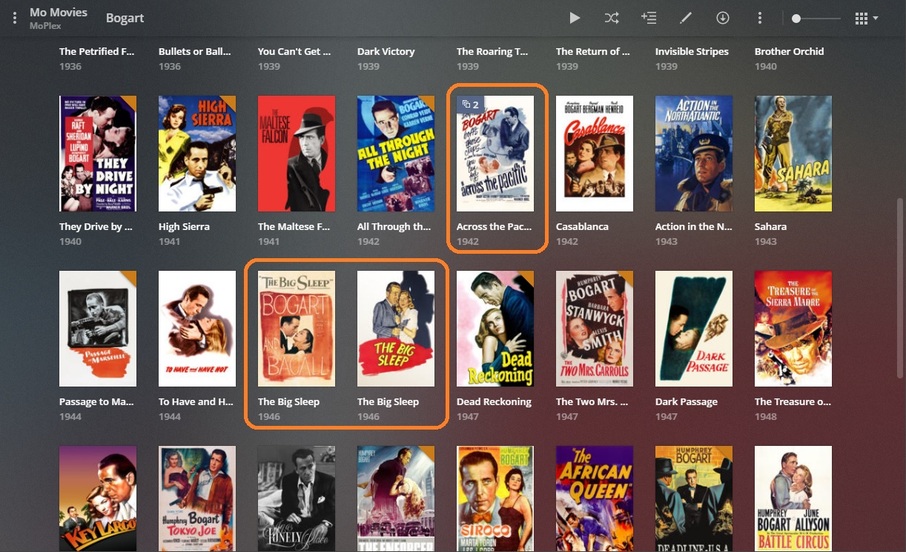Open The Two Mrs. Carrolls poster
The image size is (906, 552).
595,329
